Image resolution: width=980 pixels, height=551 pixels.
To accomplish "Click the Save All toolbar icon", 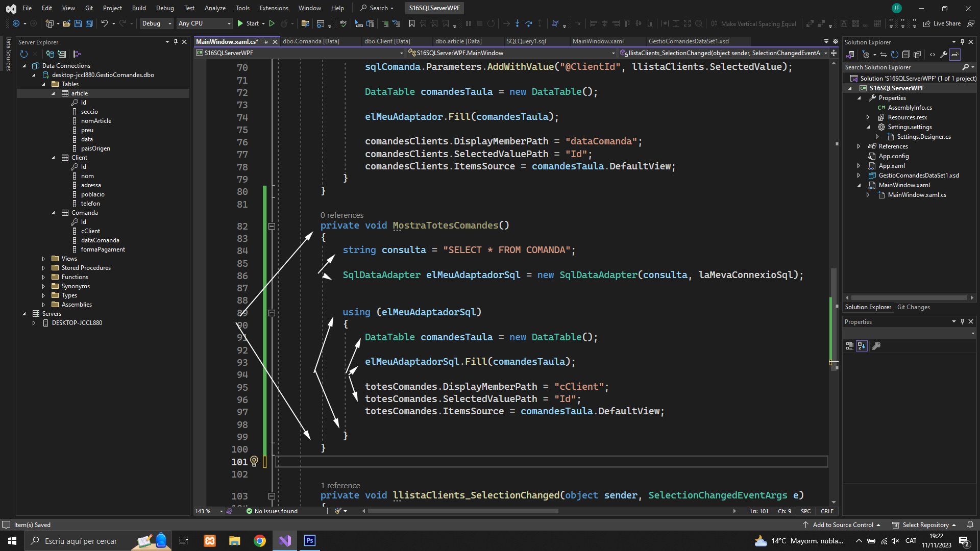I will click(x=89, y=23).
